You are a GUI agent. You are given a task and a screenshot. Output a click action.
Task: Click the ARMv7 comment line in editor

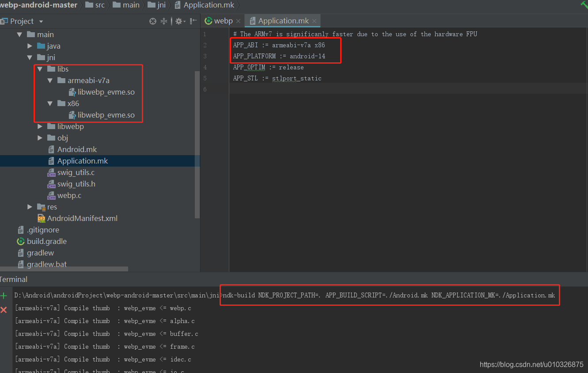[x=355, y=34]
